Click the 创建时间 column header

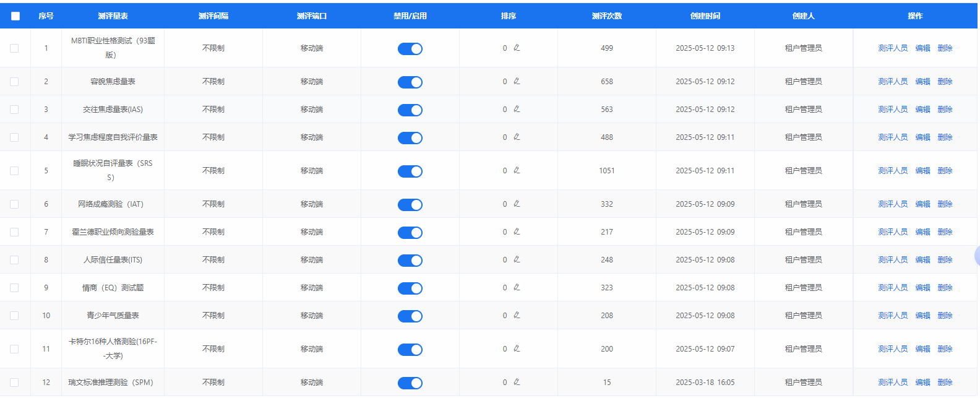click(x=705, y=16)
